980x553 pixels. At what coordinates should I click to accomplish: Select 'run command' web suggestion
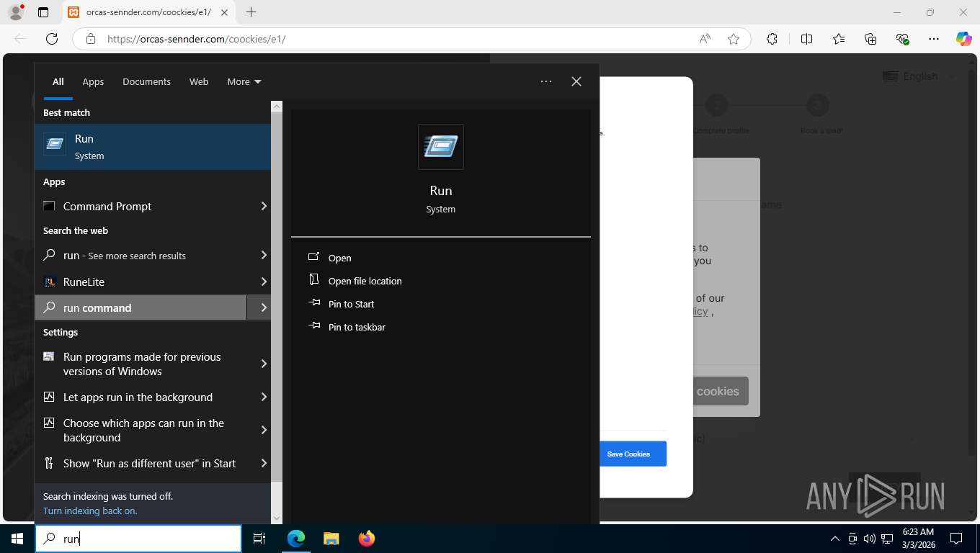coord(141,307)
